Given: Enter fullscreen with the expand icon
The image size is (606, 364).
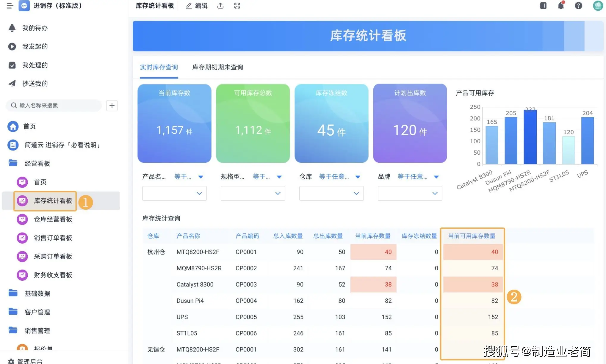Looking at the screenshot, I should [237, 6].
